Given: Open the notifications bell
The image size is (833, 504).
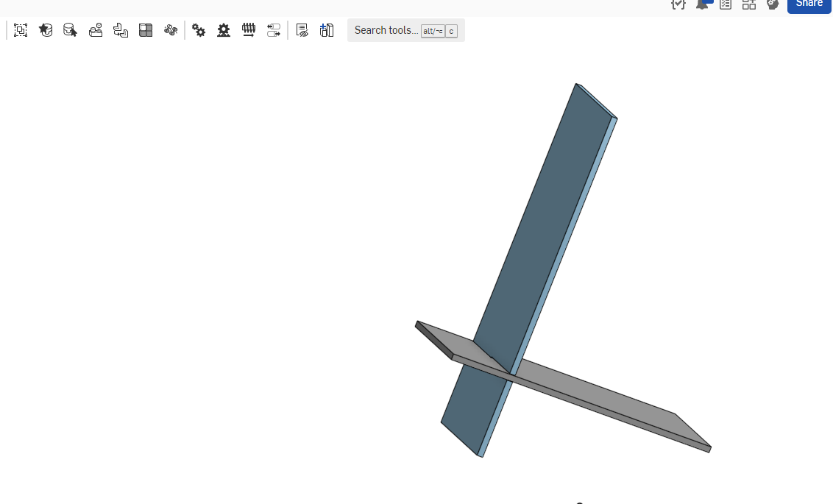Looking at the screenshot, I should click(701, 4).
